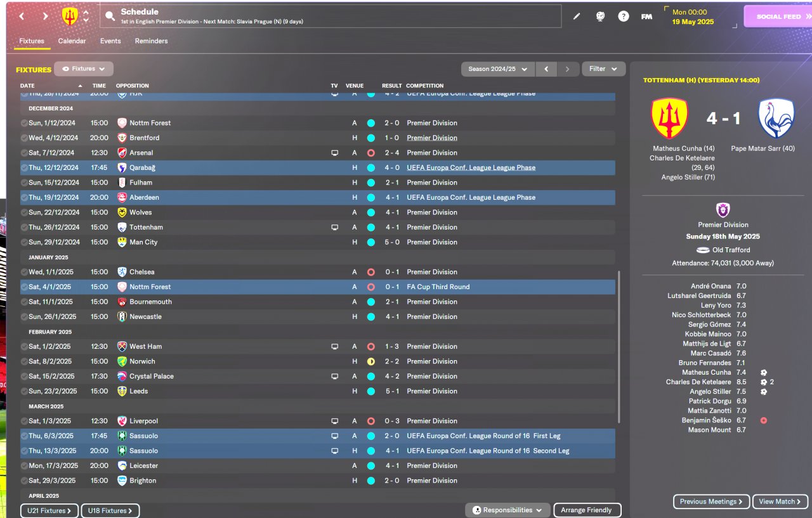Select Charles De Ketelaere in player ratings list

(x=698, y=382)
